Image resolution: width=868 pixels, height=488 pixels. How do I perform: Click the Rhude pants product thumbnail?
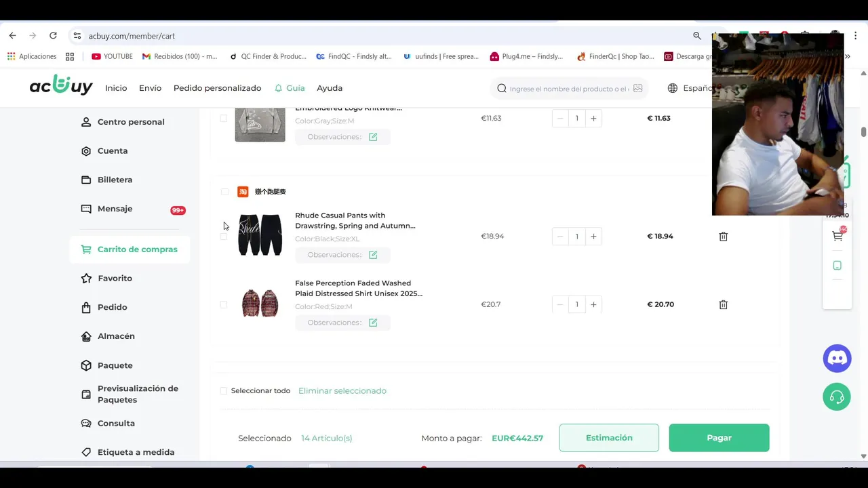(260, 235)
